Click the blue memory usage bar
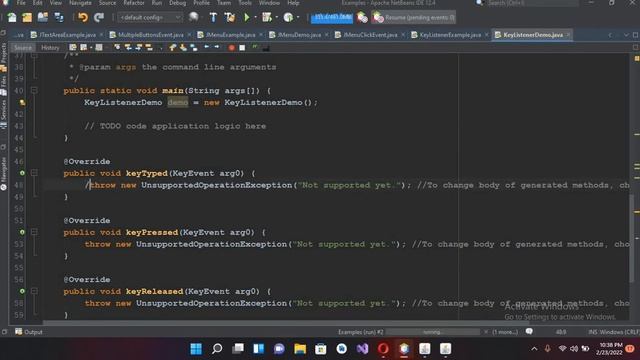 [x=332, y=18]
